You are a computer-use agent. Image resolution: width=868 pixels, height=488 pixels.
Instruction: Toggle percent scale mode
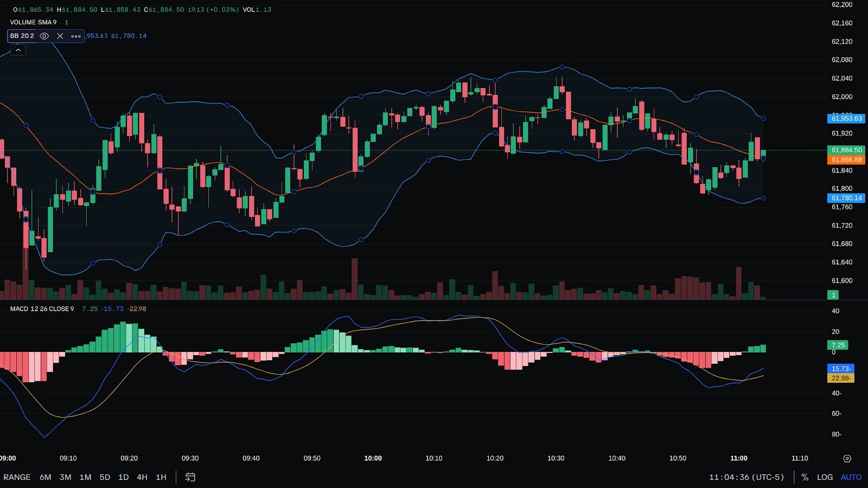(x=805, y=477)
